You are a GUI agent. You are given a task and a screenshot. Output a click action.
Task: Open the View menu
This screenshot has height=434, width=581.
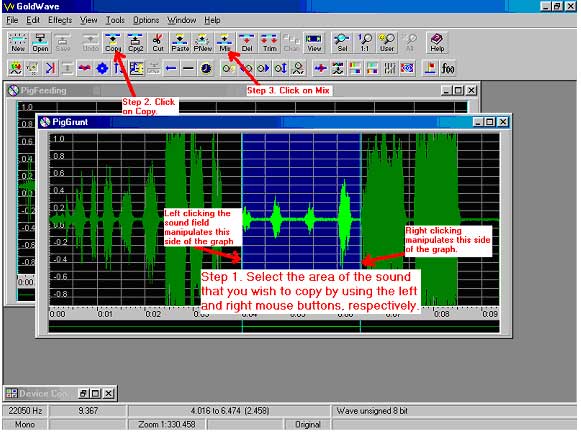(89, 20)
